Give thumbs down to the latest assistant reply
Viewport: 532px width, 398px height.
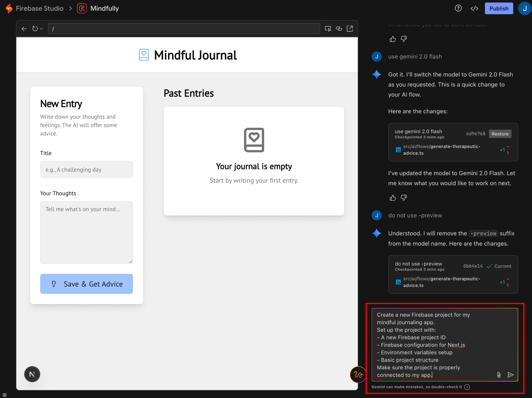point(404,198)
